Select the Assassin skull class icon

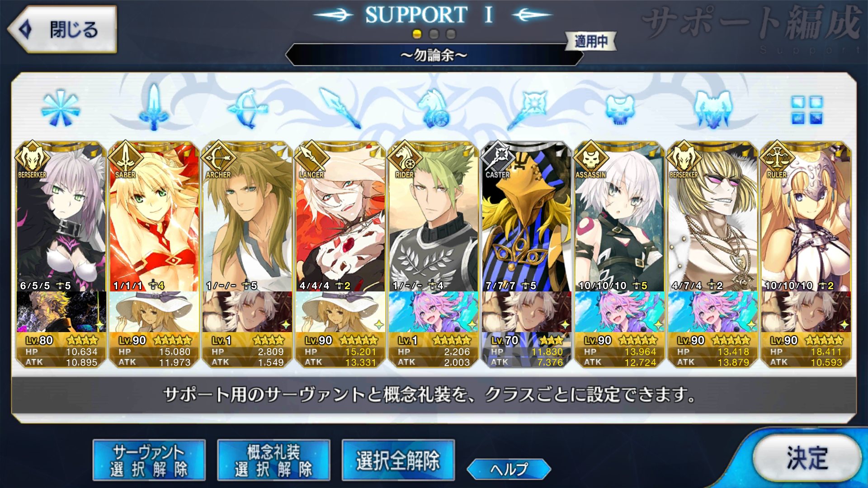pyautogui.click(x=620, y=109)
